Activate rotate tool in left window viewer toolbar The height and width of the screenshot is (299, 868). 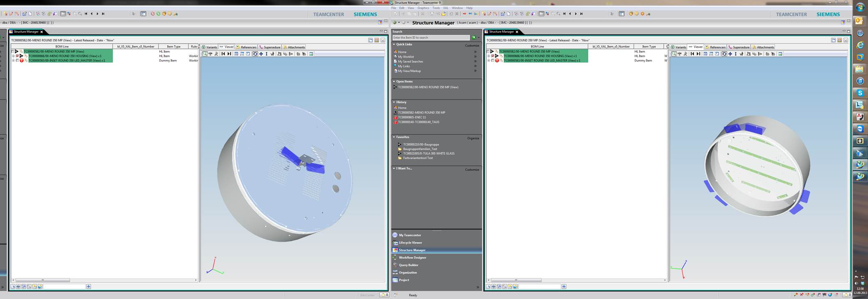[255, 54]
